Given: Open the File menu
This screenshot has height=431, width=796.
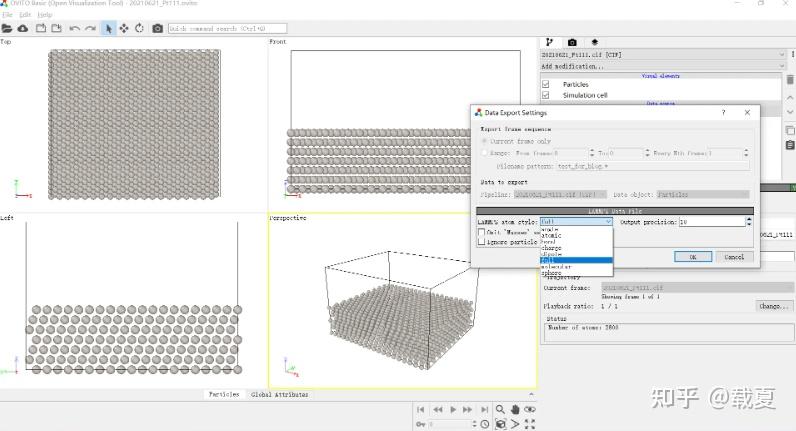Looking at the screenshot, I should (8, 15).
